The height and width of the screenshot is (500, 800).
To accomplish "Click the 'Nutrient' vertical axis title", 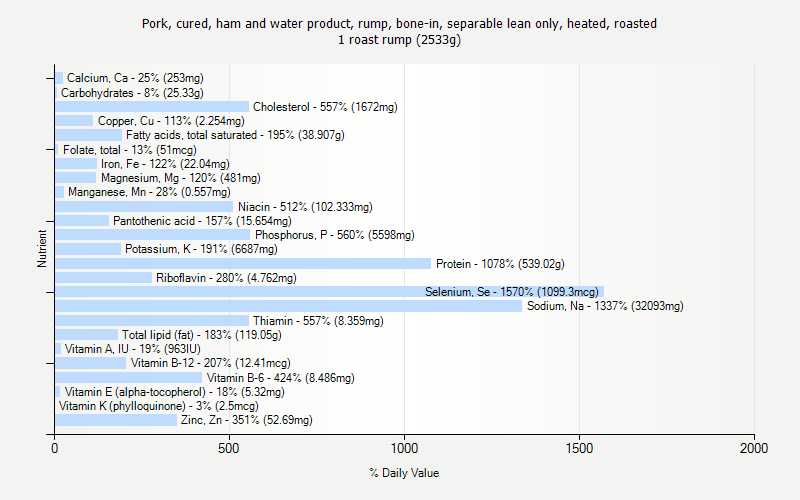I will pyautogui.click(x=42, y=248).
